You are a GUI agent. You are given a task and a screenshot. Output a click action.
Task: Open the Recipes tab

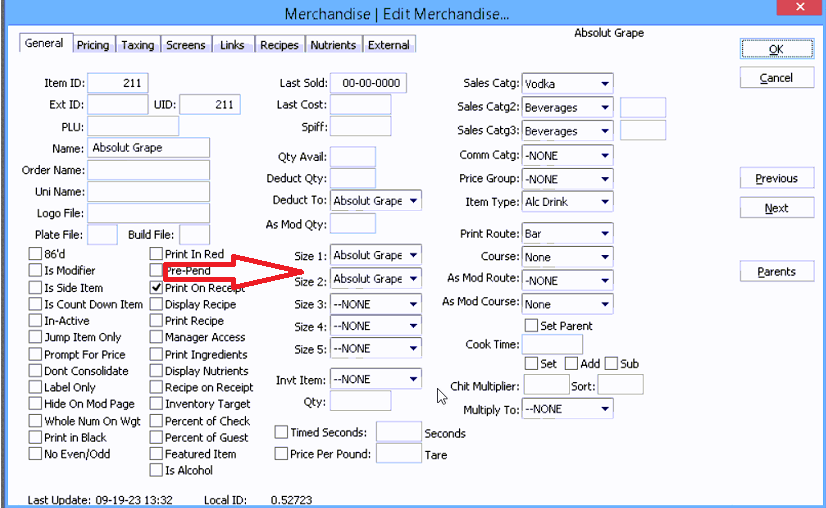coord(279,45)
